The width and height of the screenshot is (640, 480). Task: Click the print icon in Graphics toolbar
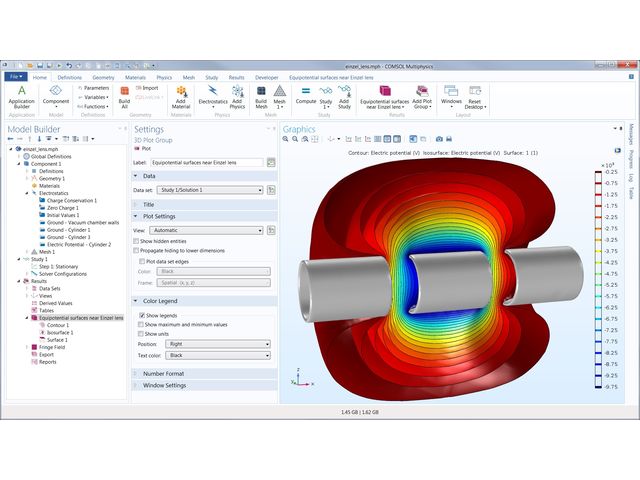pos(451,139)
